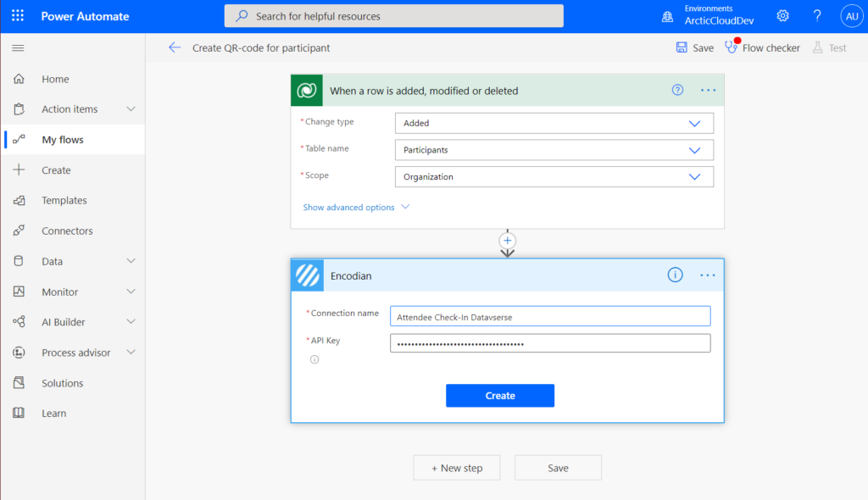Click the environments globe icon
Screen dimensions: 868x500
668,17
